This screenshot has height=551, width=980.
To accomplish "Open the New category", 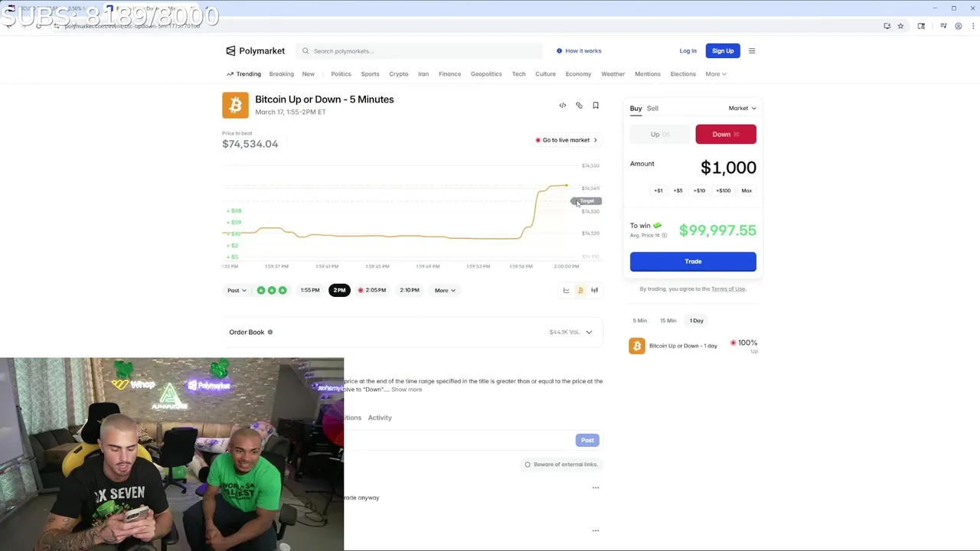I will [x=308, y=74].
